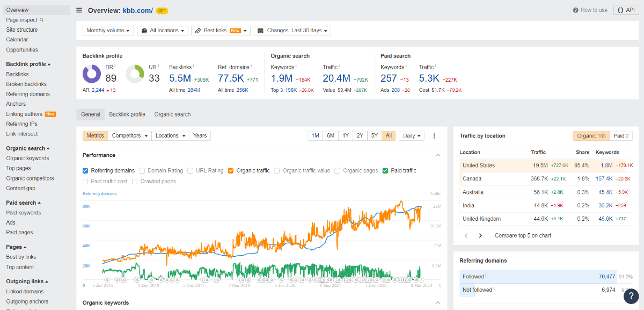Click the info icon next to Backlinks metric
The height and width of the screenshot is (310, 644).
[193, 67]
